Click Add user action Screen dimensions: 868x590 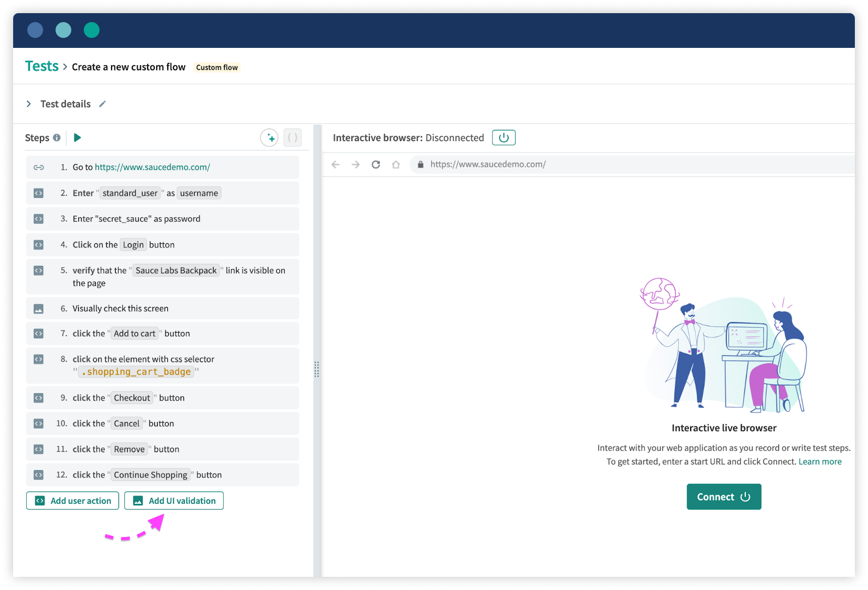72,501
